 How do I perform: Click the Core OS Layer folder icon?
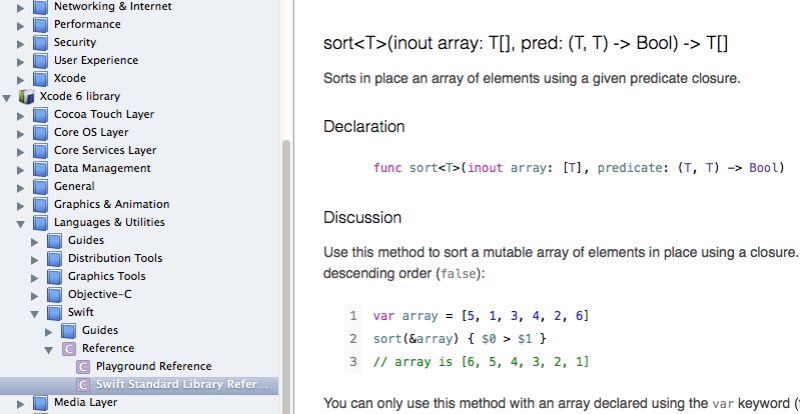[40, 132]
